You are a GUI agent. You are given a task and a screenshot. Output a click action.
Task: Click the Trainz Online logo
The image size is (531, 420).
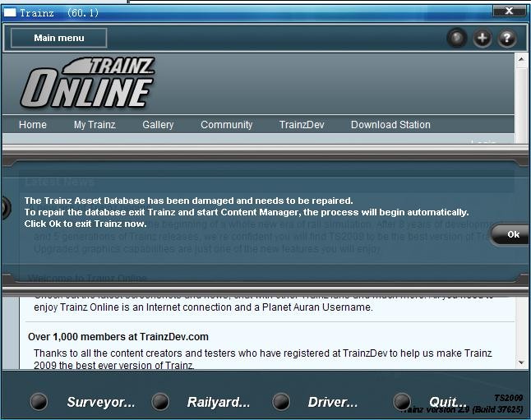pyautogui.click(x=88, y=83)
